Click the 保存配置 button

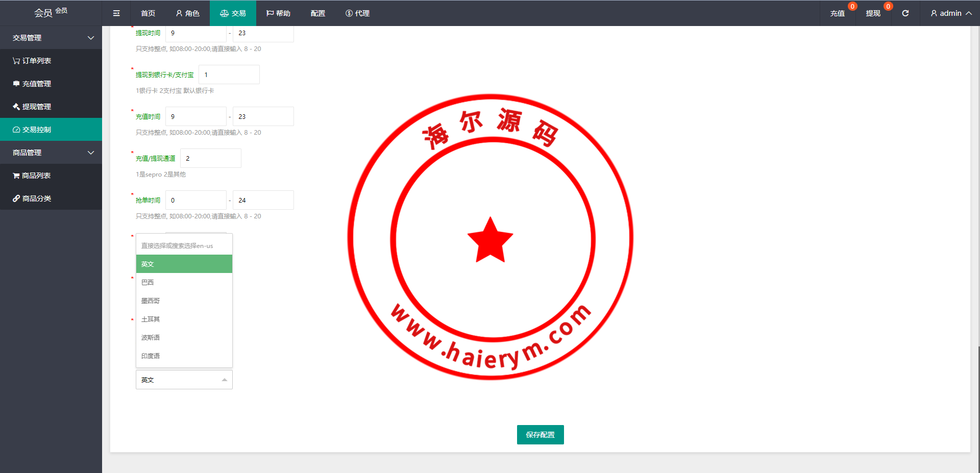tap(540, 435)
